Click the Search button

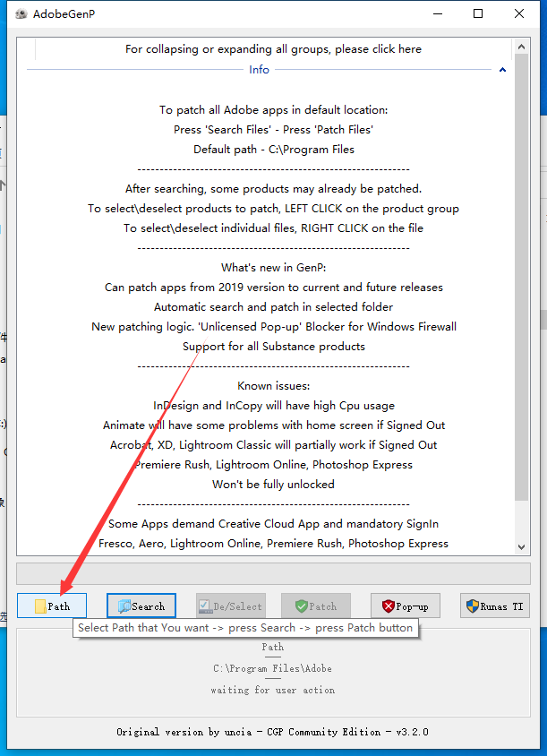tap(141, 606)
